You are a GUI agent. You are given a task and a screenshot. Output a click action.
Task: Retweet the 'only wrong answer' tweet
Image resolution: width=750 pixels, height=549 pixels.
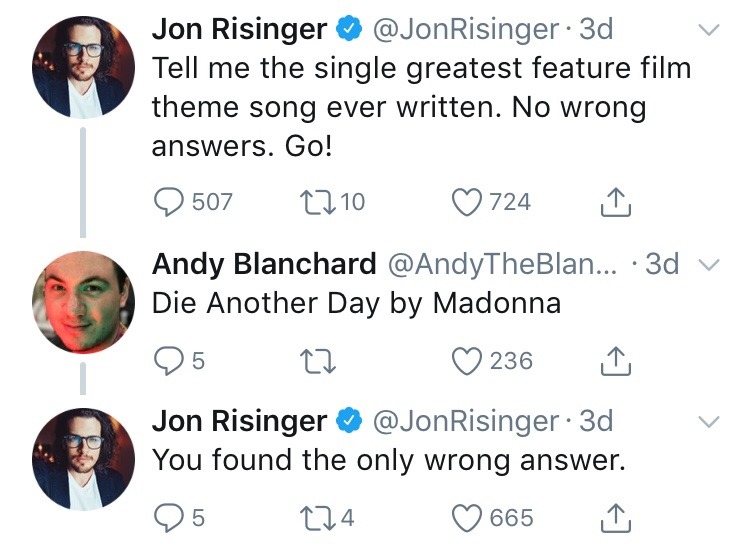314,518
